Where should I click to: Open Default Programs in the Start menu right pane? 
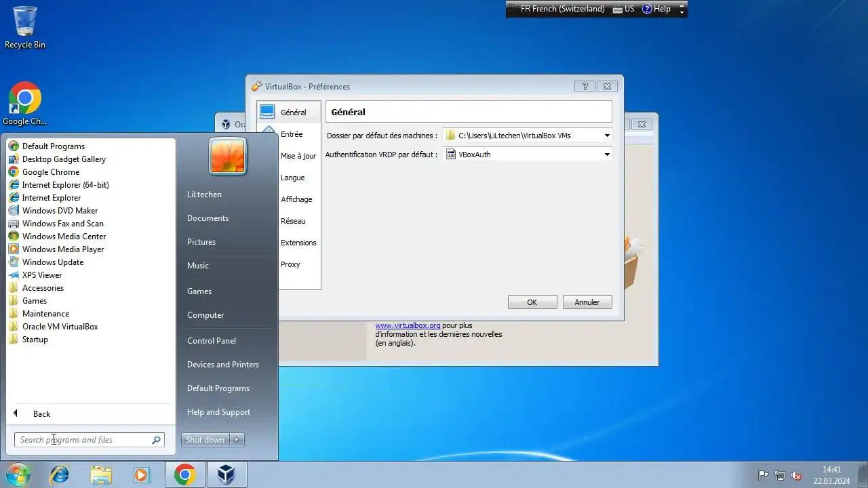click(218, 388)
